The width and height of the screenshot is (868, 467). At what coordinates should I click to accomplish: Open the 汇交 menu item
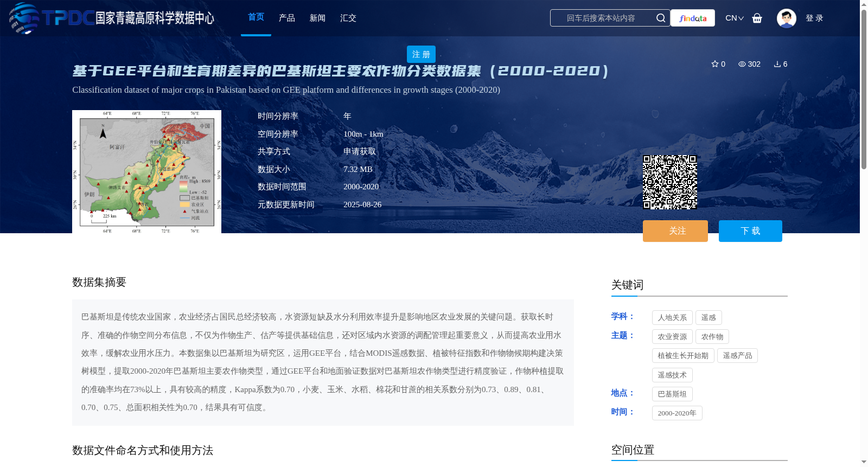pos(348,18)
